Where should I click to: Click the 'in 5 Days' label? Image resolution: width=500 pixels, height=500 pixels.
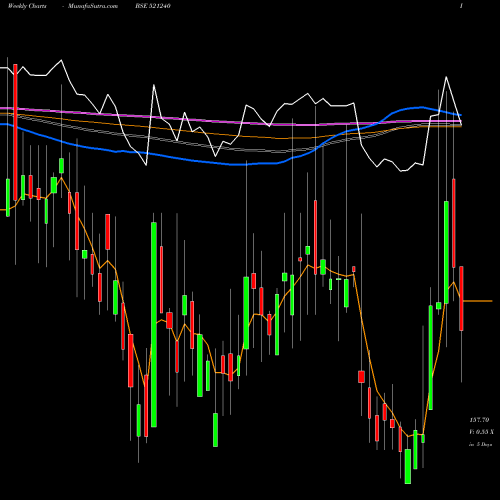[480, 444]
